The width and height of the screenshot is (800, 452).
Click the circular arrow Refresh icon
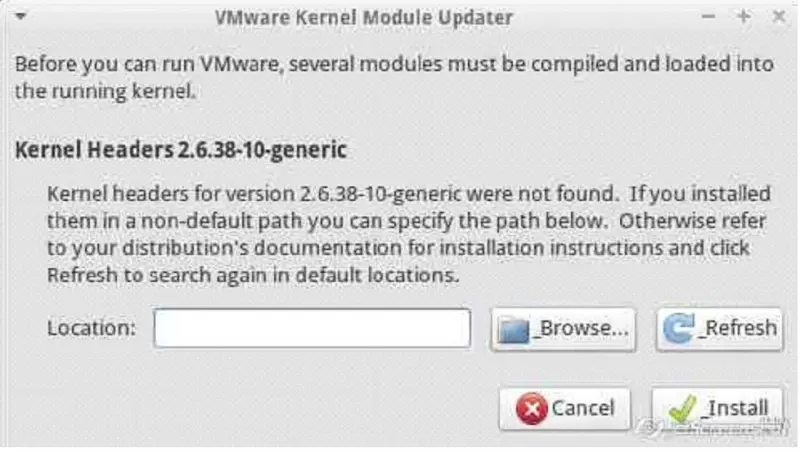(x=679, y=328)
